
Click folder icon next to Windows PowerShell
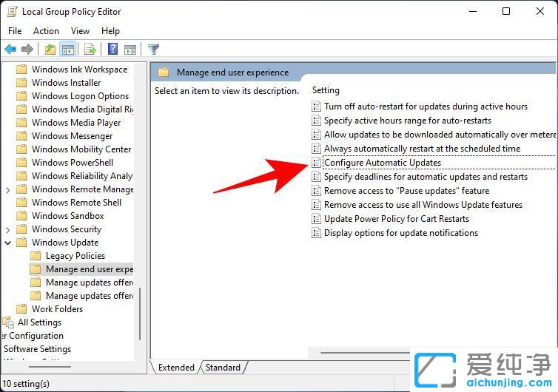(x=21, y=163)
